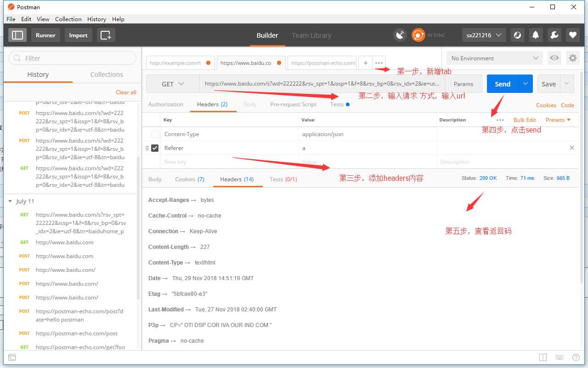Click the request URL input field
Screen dimensions: 588x368
[322, 84]
